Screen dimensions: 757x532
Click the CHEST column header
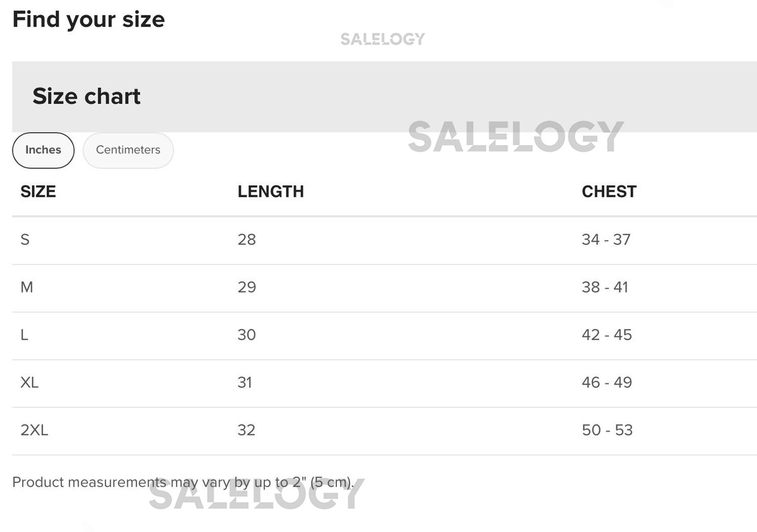point(609,192)
